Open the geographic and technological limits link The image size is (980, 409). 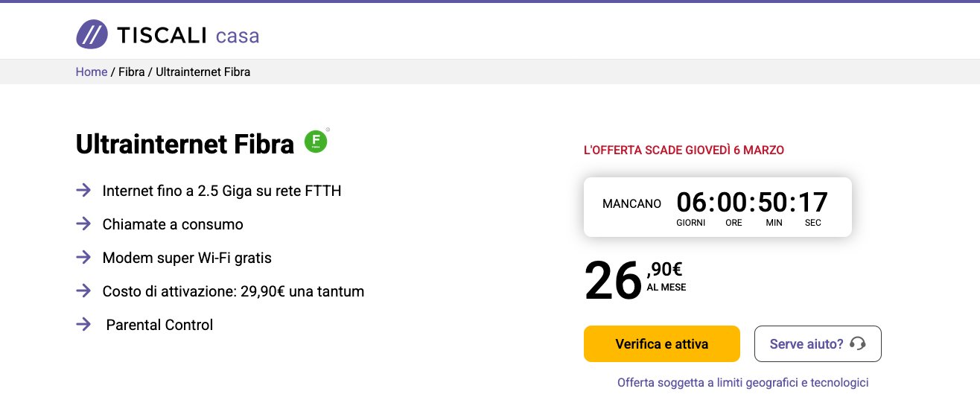click(742, 383)
